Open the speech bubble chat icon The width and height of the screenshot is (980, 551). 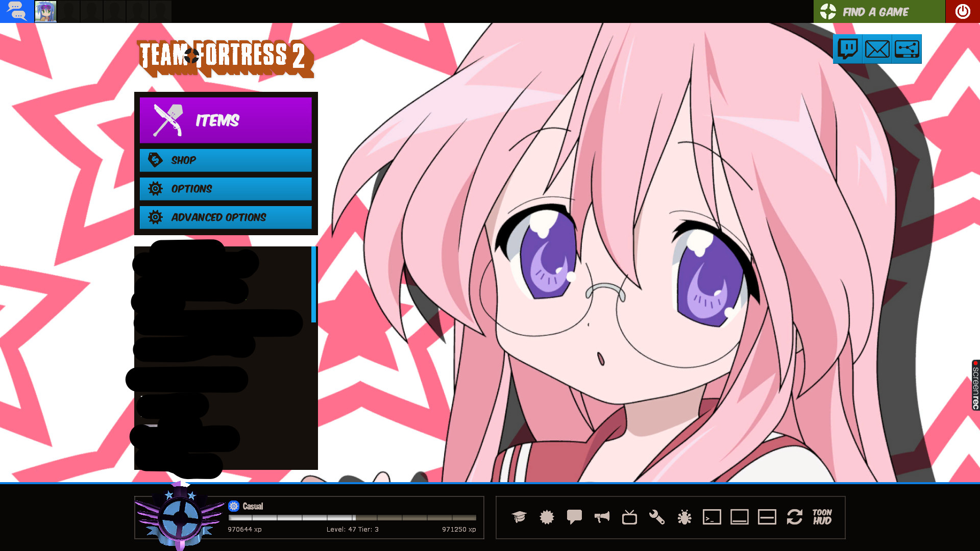pos(574,517)
